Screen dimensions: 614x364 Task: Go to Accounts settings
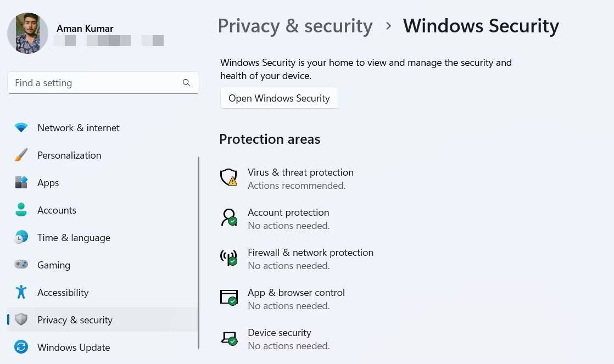point(57,210)
